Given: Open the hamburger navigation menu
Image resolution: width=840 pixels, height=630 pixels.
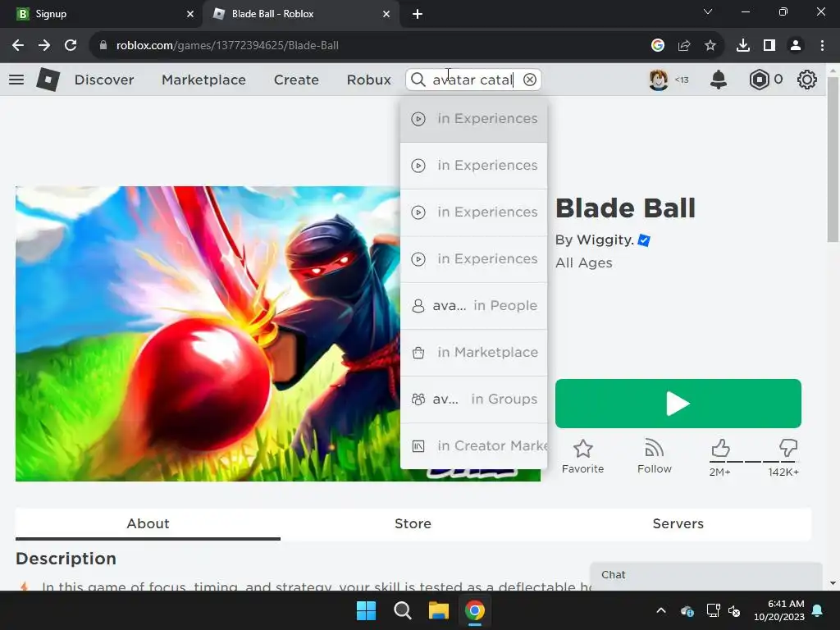Looking at the screenshot, I should [16, 80].
